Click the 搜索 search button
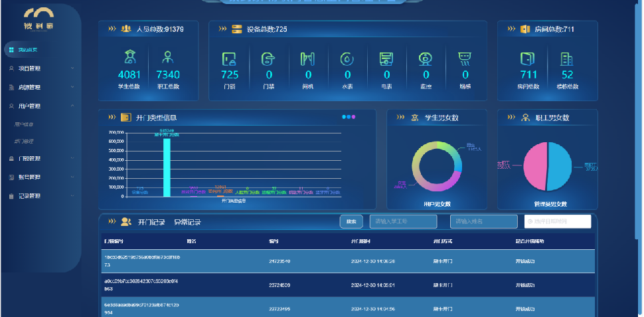This screenshot has width=644, height=317. click(351, 222)
